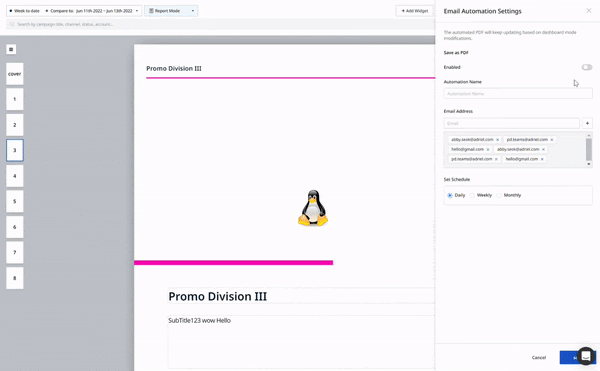Choose the Daily schedule radio option

click(450, 195)
